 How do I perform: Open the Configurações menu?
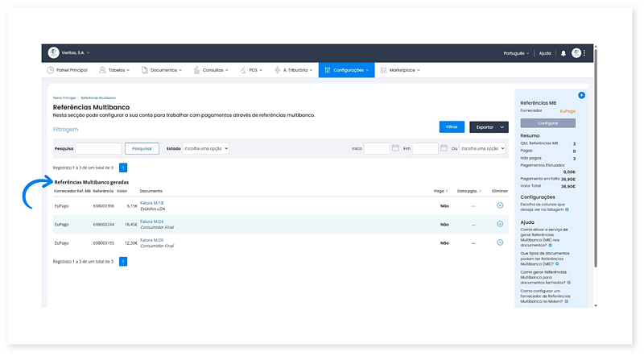[346, 70]
